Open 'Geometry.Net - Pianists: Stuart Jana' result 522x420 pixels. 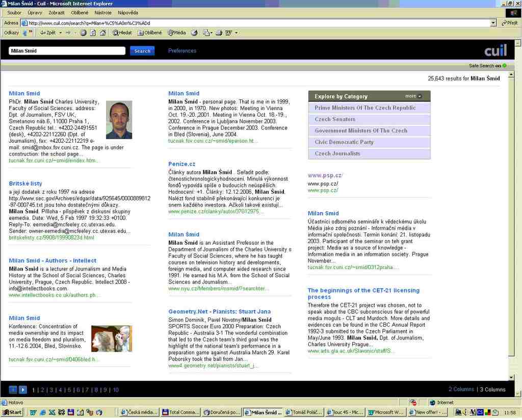pyautogui.click(x=219, y=311)
